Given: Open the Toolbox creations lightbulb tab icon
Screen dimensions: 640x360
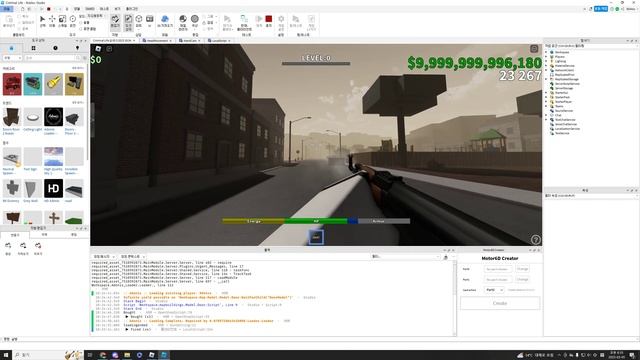Looking at the screenshot, I should click(77, 48).
